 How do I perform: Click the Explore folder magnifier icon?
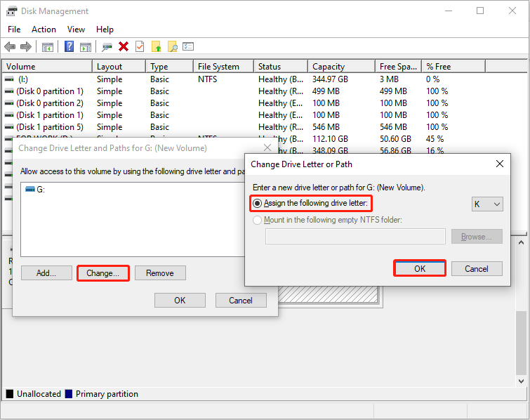[x=173, y=46]
